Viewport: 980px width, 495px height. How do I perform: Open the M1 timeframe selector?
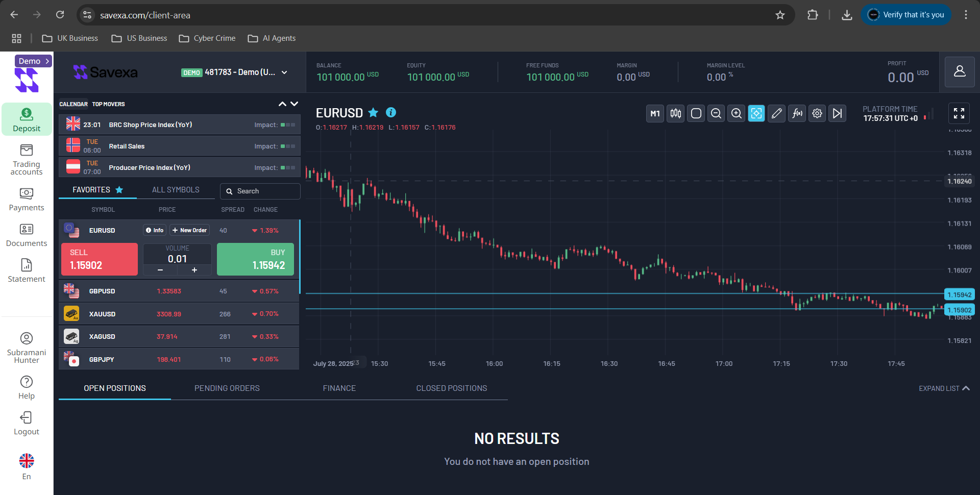click(x=655, y=113)
